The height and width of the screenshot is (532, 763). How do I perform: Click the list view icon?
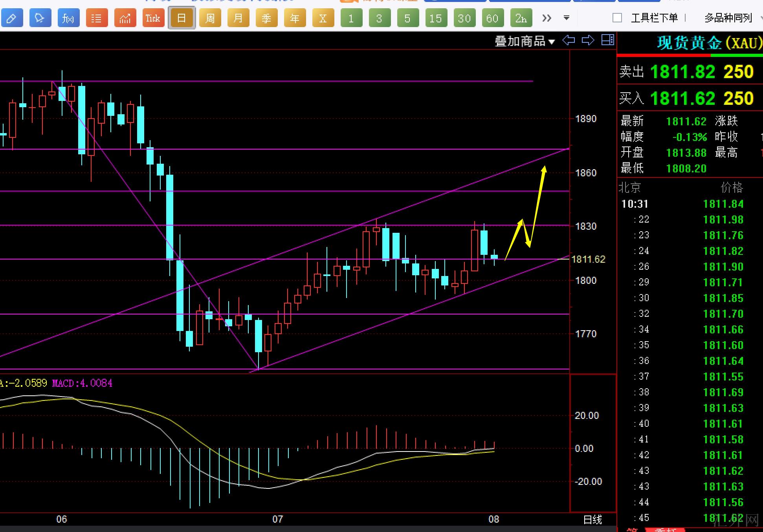pos(96,18)
